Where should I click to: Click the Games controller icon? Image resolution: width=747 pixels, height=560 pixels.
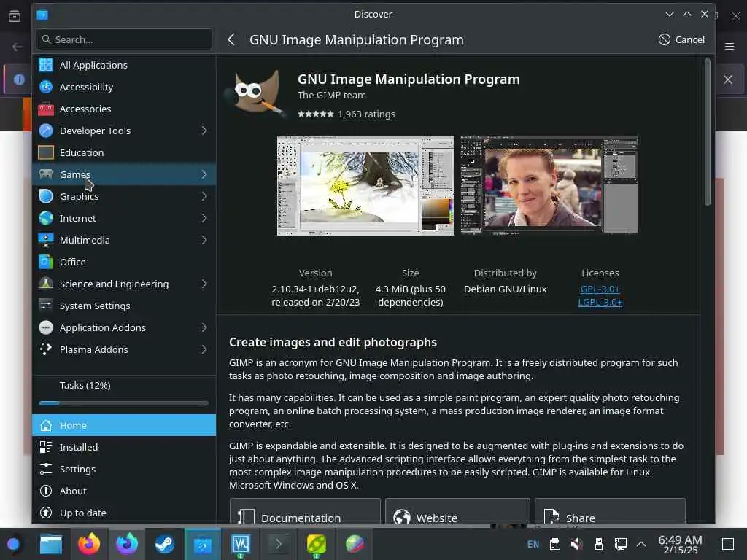coord(46,174)
